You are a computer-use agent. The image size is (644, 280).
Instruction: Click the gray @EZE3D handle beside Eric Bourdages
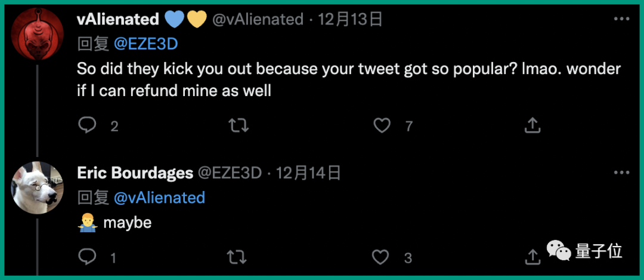(230, 173)
